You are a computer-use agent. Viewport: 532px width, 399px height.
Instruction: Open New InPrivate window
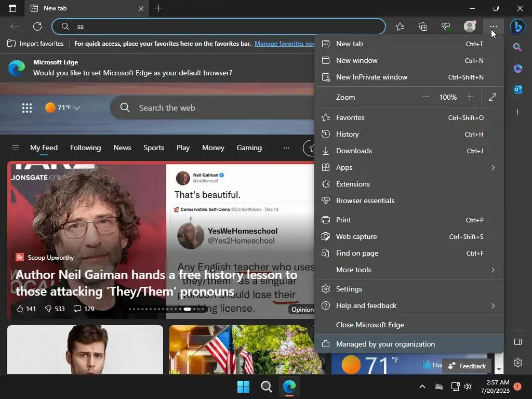pyautogui.click(x=409, y=77)
